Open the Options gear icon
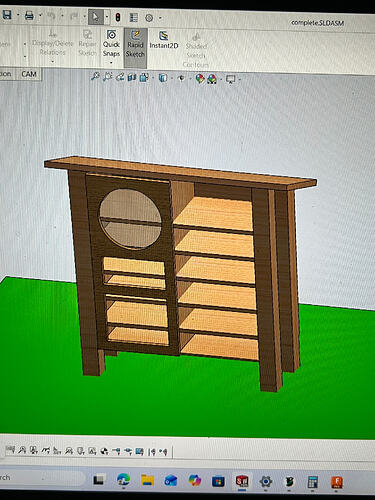This screenshot has height=500, width=375. 149,18
